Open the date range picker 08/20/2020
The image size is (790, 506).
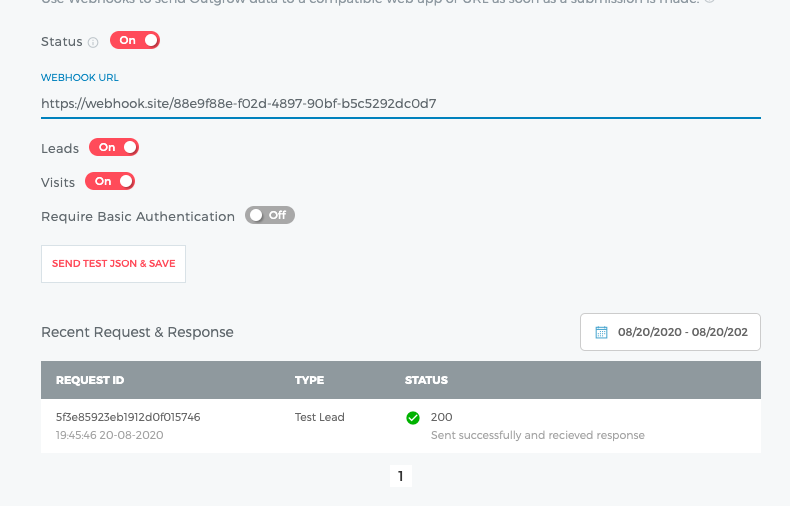pyautogui.click(x=670, y=332)
